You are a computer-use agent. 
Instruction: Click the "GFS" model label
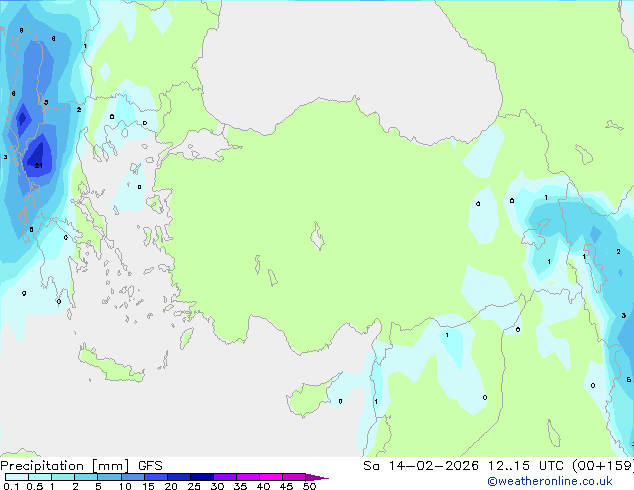pos(150,466)
